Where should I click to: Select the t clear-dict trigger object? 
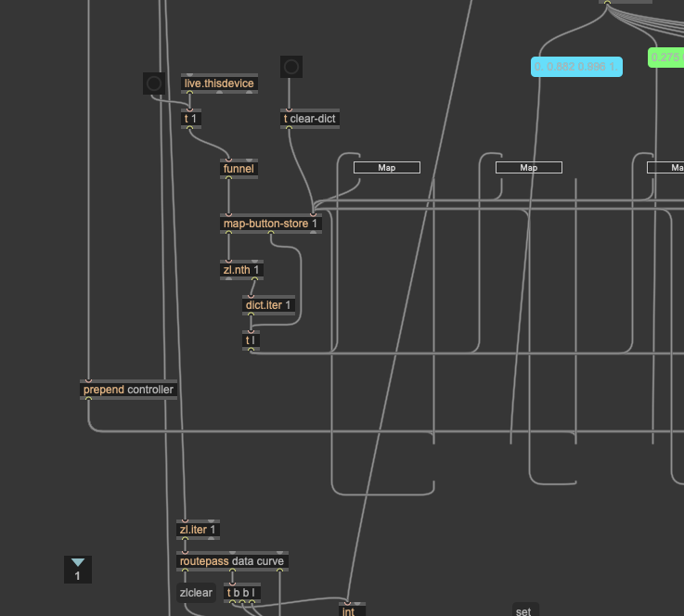click(x=310, y=119)
